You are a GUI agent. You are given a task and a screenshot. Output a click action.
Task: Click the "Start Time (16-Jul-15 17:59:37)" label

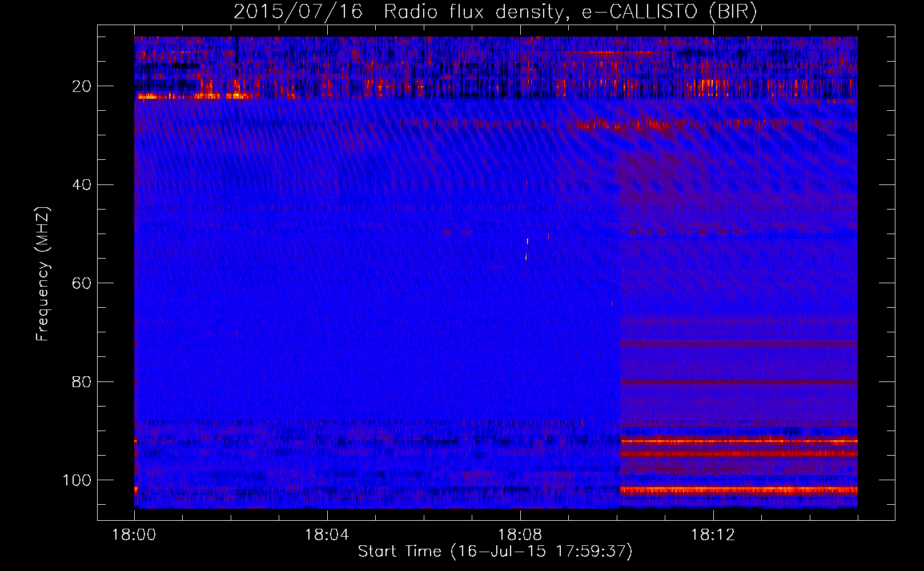pos(495,551)
